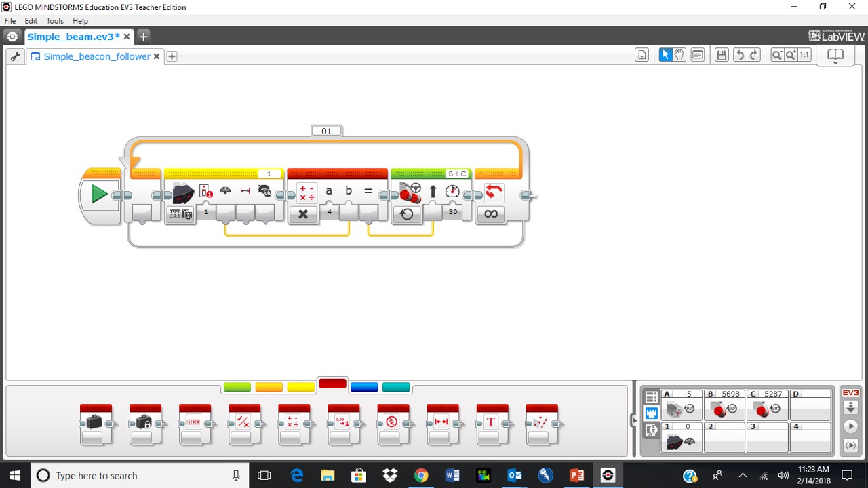Open the Lobby tab

tap(12, 37)
